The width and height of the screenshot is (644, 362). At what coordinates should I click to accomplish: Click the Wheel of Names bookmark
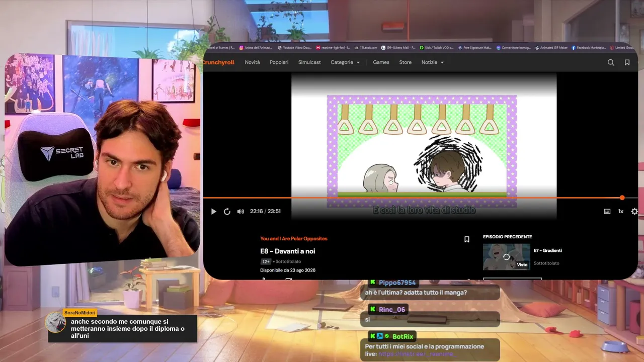pyautogui.click(x=220, y=48)
